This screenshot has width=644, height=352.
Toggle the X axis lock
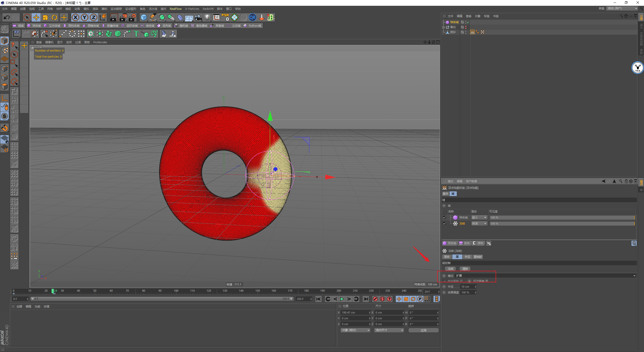coord(75,17)
